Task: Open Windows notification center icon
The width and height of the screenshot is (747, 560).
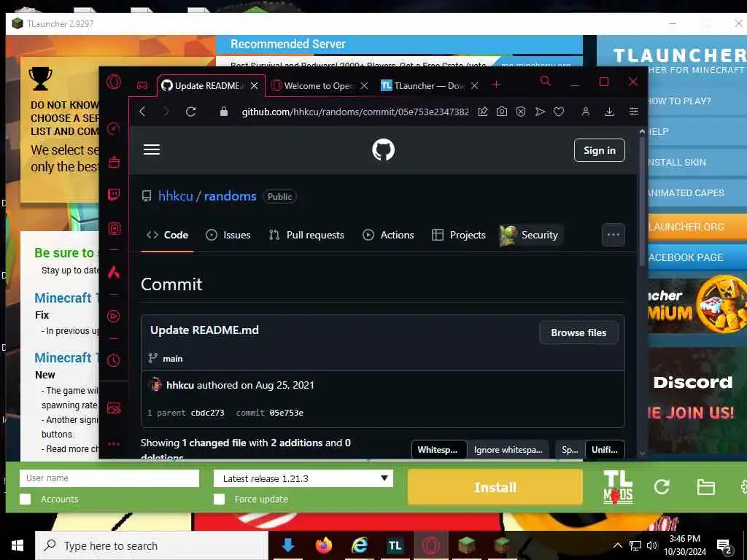Action: 724,547
